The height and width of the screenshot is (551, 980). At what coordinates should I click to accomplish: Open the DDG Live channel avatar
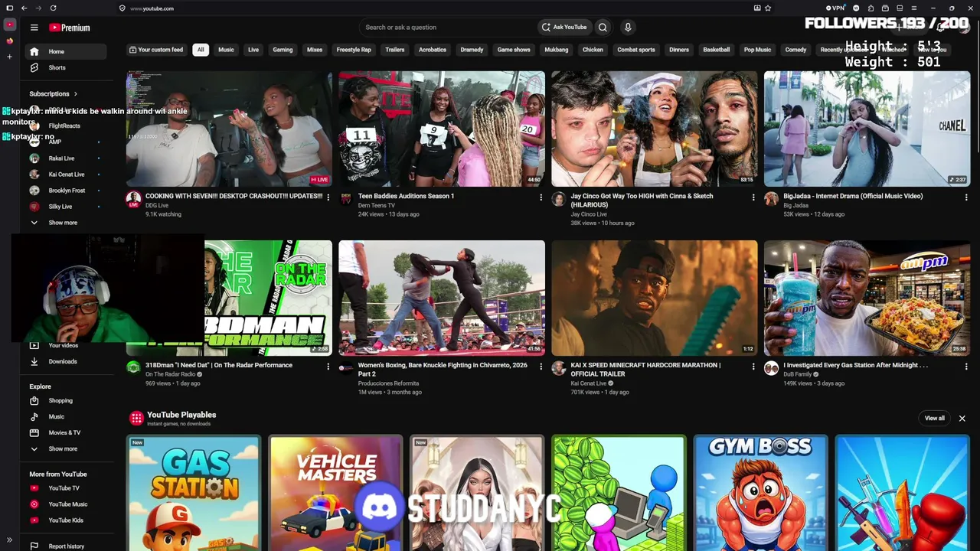pyautogui.click(x=134, y=199)
